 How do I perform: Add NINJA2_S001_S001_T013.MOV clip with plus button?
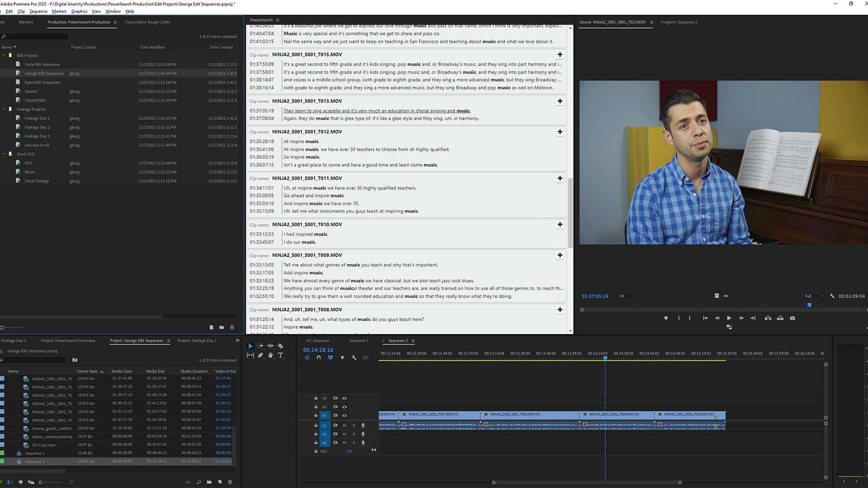click(x=560, y=101)
